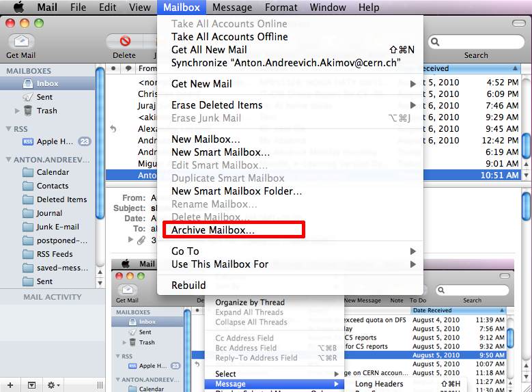Viewport: 532px width, 392px height.
Task: Open the gear action dropdown below sidebar
Action: pos(52,385)
